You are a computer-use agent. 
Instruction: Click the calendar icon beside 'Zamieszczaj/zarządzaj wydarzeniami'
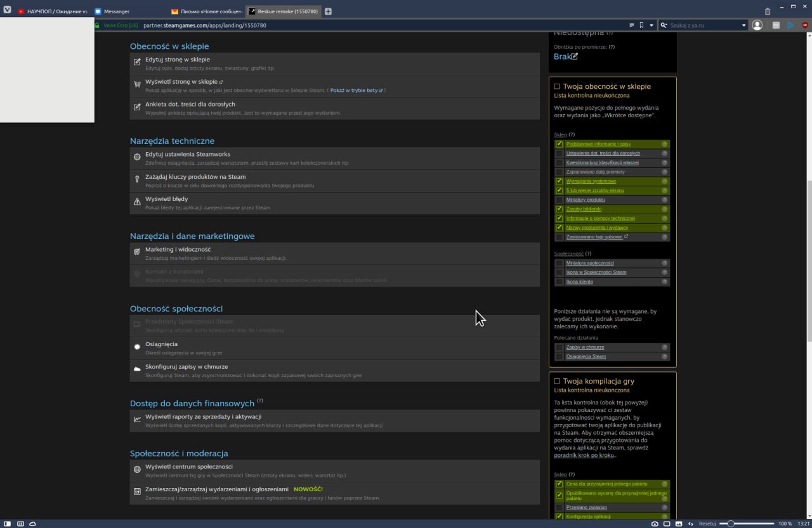[137, 491]
